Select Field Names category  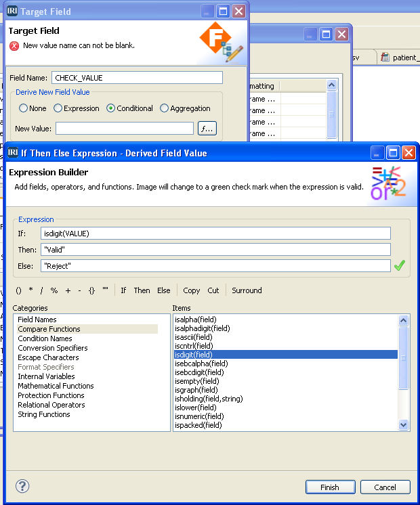click(37, 320)
